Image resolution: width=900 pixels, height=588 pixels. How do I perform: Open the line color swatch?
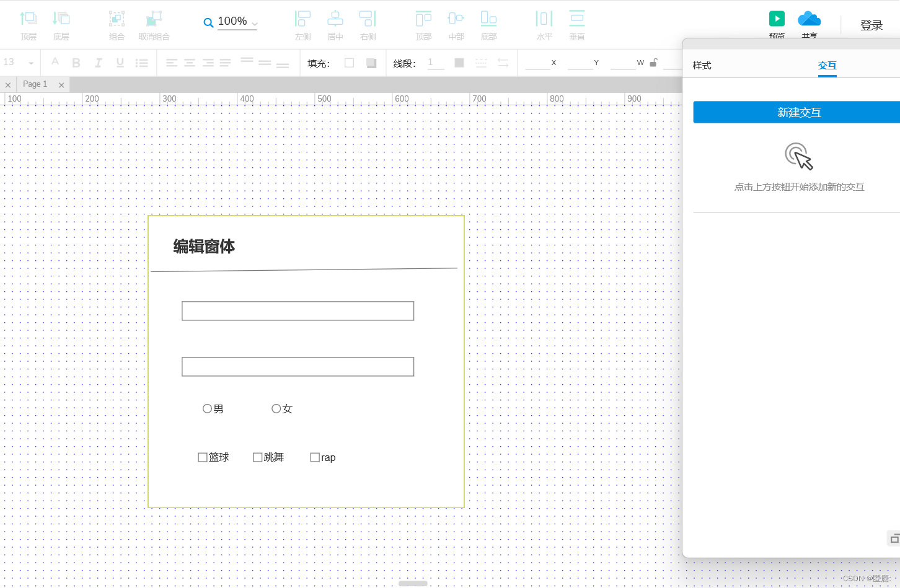click(x=459, y=63)
